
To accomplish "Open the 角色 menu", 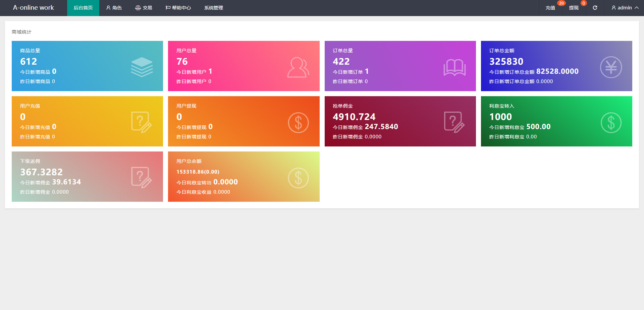I will pyautogui.click(x=114, y=8).
